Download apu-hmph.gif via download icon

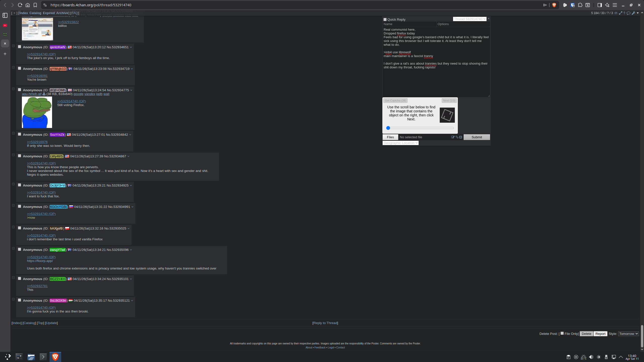(44, 94)
